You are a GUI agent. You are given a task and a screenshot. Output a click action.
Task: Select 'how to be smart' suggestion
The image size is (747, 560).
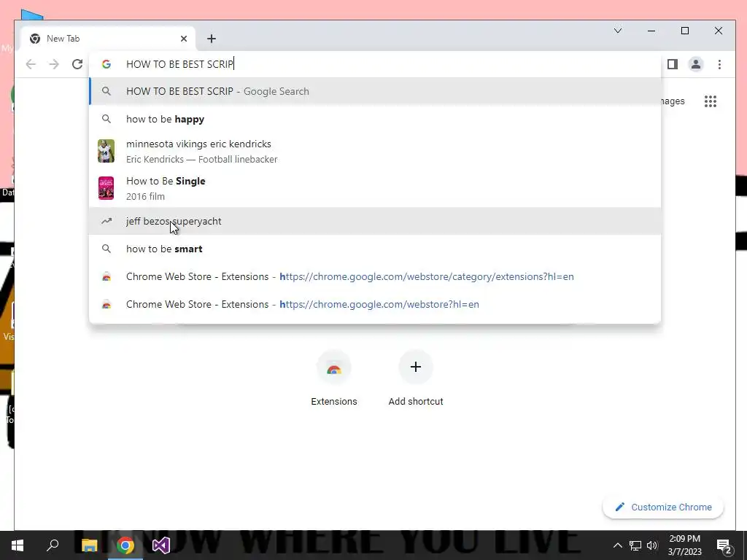375,249
